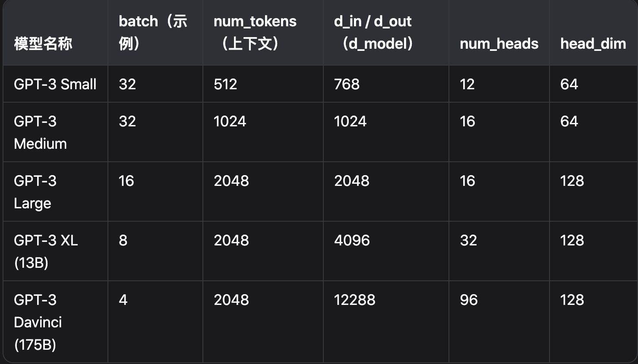
Task: Select num_heads 12 in GPT-3 Small row
Action: coord(467,84)
